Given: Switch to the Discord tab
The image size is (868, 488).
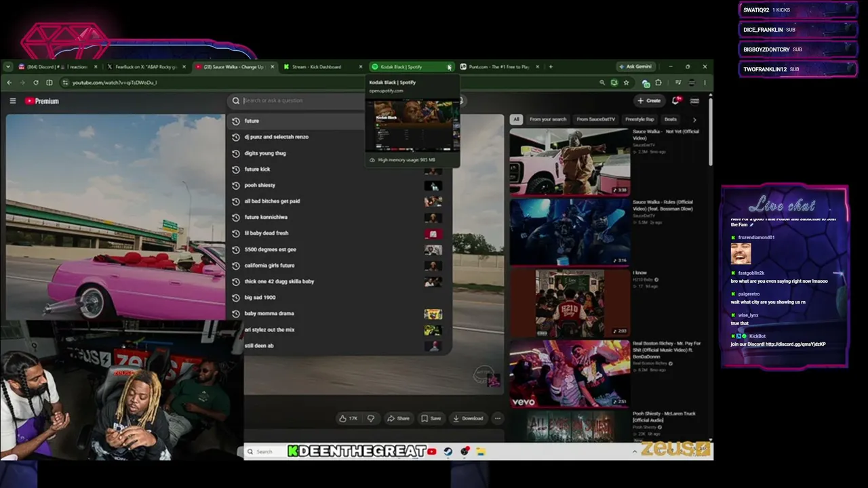Looking at the screenshot, I should click(x=57, y=66).
